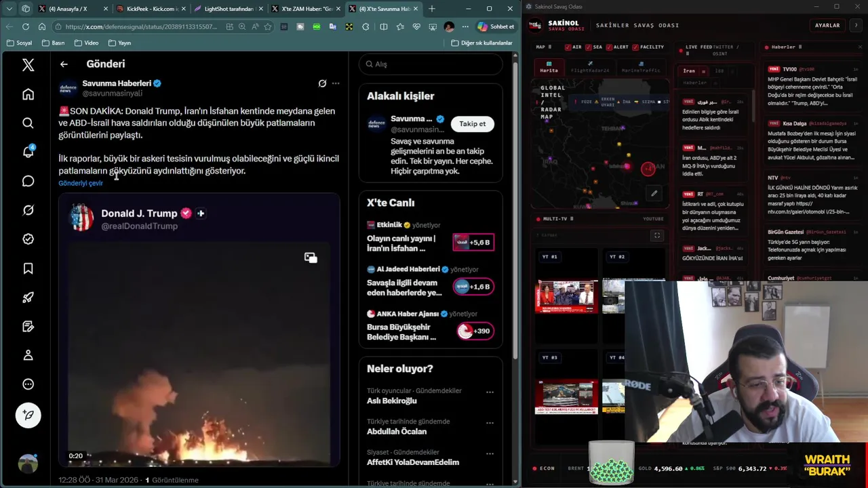Click Takip et follow button

473,123
